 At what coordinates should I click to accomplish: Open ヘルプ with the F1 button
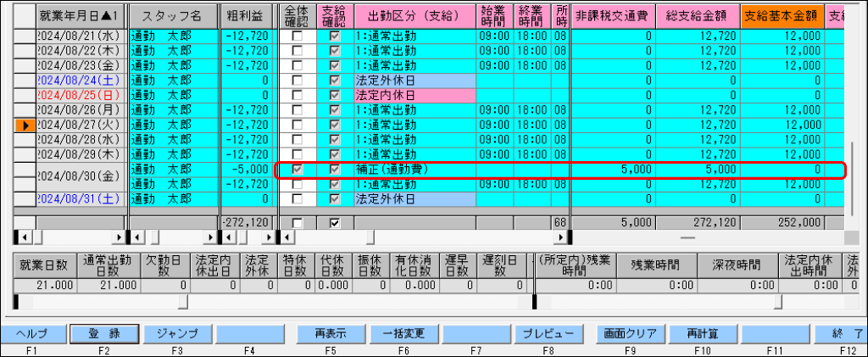[x=31, y=334]
